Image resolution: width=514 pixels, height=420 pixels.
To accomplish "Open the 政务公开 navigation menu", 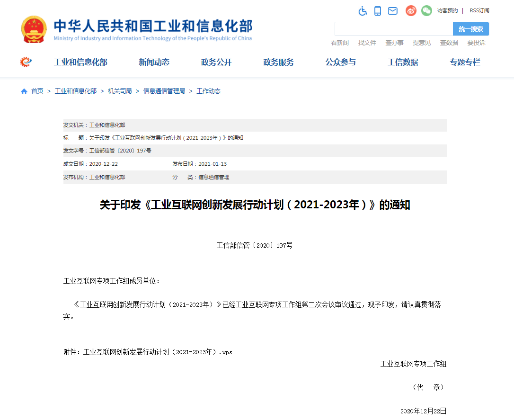I will [216, 62].
